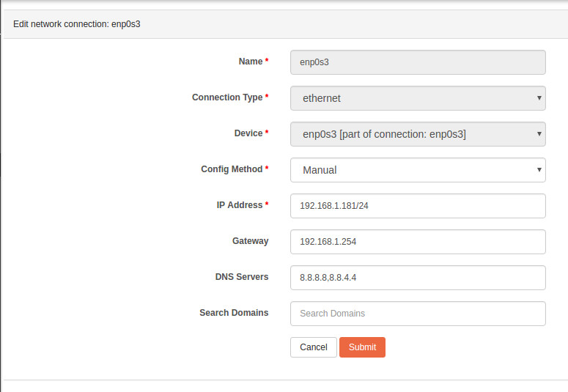This screenshot has width=568, height=392.
Task: Click the Gateway label
Action: 251,241
